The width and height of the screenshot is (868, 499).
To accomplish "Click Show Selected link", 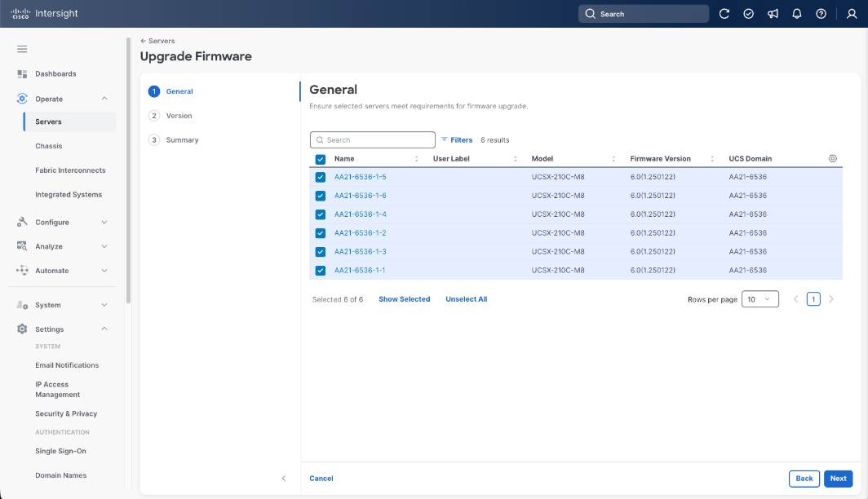I will 404,299.
